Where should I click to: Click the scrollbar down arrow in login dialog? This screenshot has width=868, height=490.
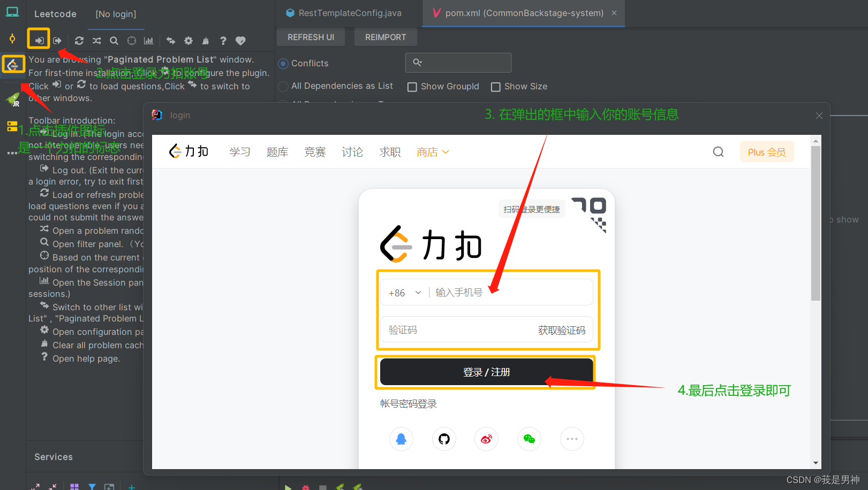coord(816,463)
